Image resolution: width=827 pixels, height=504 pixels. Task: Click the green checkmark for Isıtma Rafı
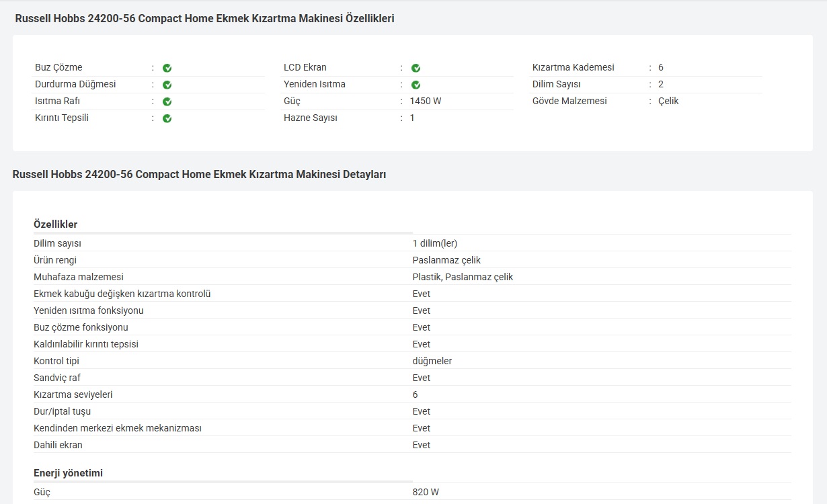click(167, 101)
